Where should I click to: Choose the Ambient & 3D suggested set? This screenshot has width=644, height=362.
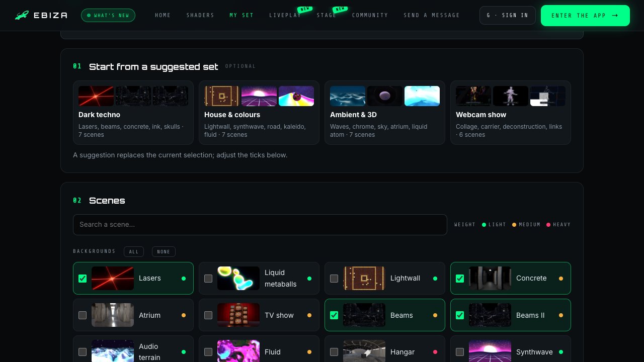tap(385, 113)
